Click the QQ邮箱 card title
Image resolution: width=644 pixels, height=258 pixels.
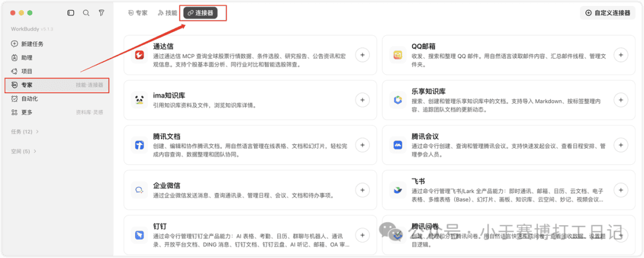click(424, 47)
